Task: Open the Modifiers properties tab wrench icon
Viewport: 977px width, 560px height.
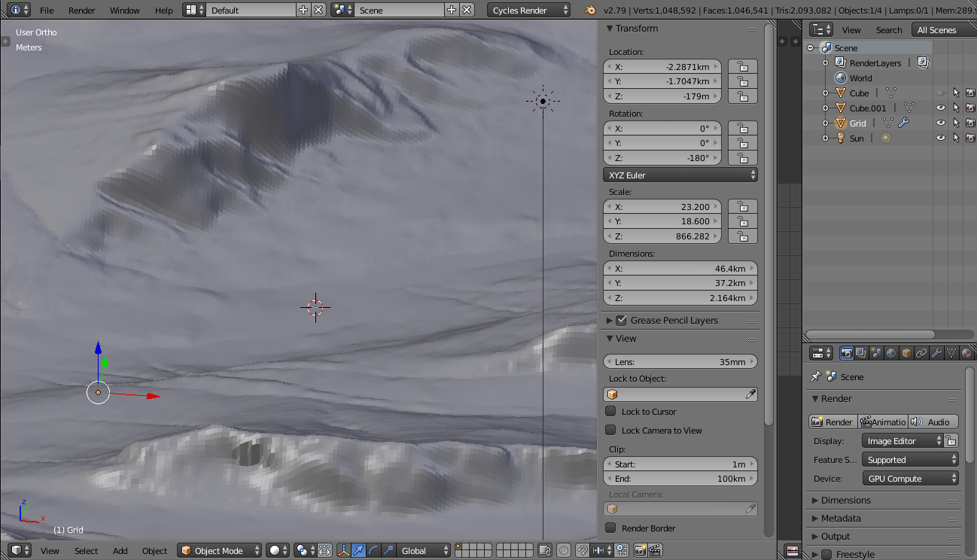Action: coord(936,353)
